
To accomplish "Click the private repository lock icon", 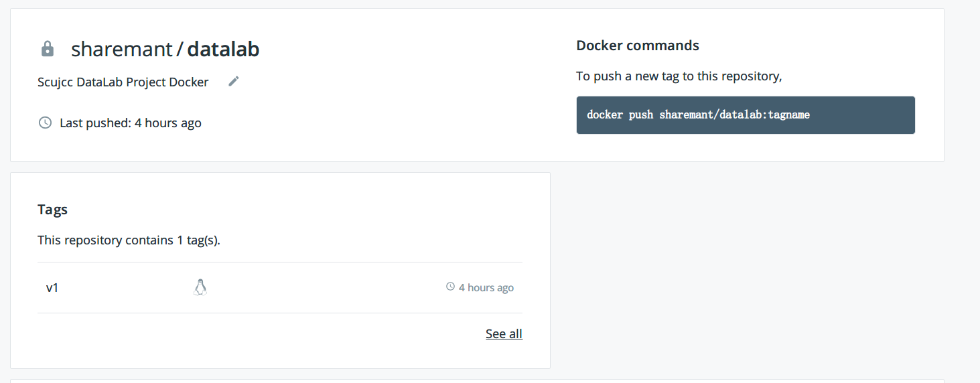I will (x=47, y=49).
